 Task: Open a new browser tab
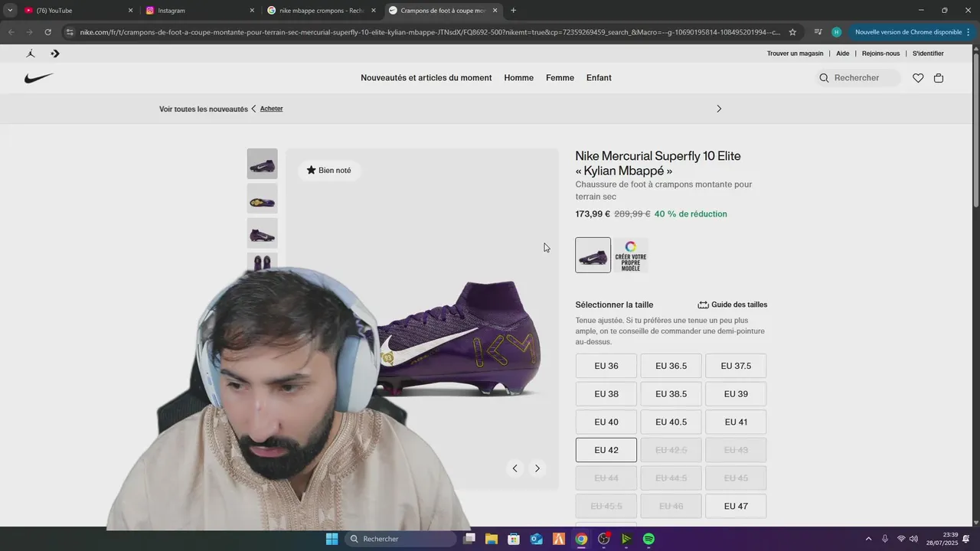click(x=513, y=11)
